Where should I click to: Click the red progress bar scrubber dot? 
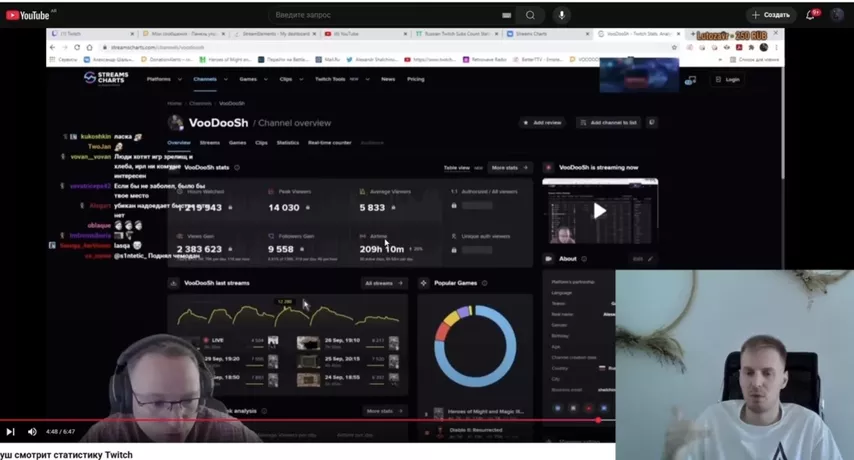(598, 420)
